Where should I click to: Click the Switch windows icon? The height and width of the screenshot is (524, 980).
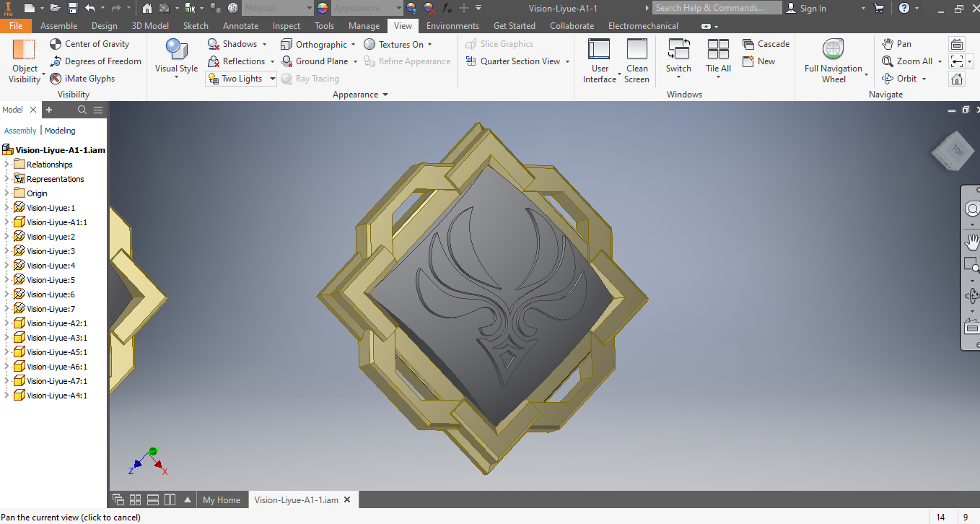pos(678,49)
